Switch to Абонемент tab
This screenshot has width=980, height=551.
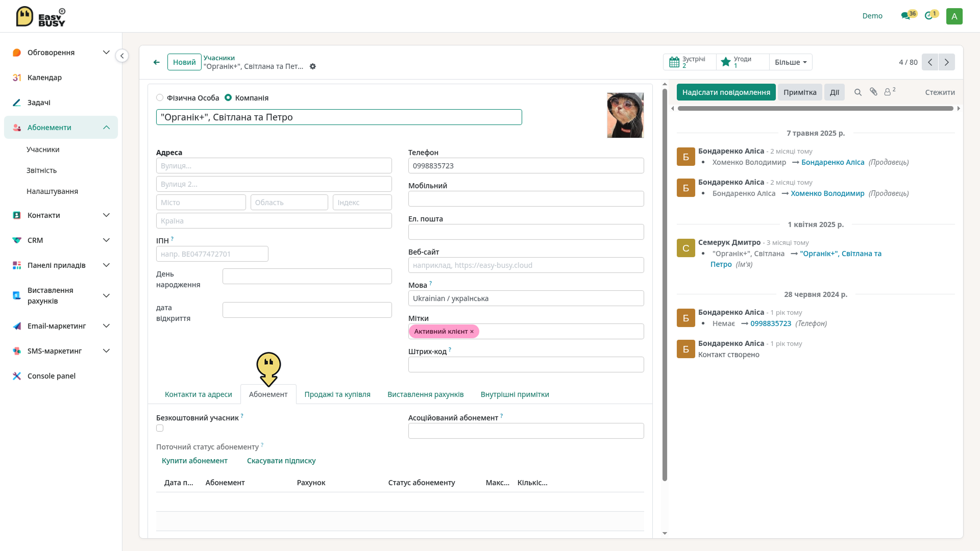pyautogui.click(x=268, y=394)
